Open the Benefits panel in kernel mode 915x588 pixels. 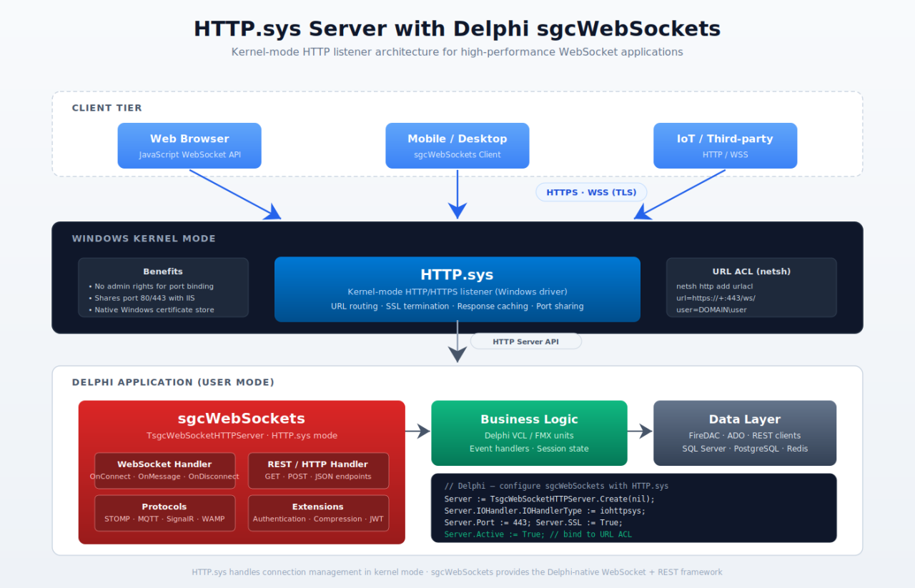click(x=163, y=287)
